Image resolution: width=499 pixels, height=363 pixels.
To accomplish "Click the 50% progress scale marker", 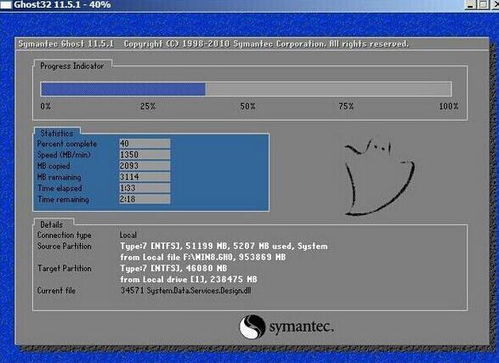I will tap(248, 106).
